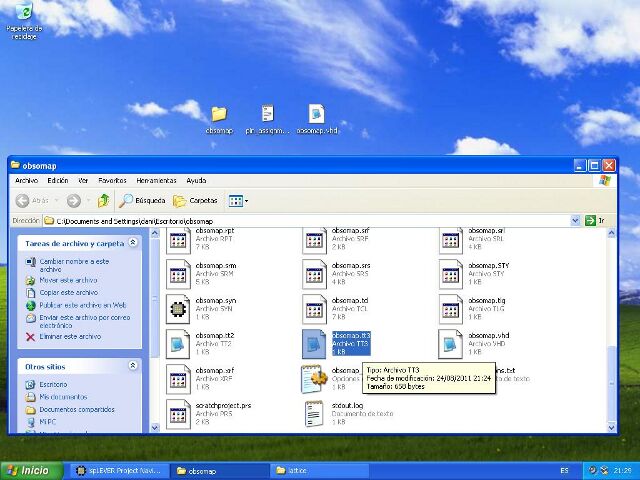Select the obsomap.vhd file icon in the window

pos(451,344)
